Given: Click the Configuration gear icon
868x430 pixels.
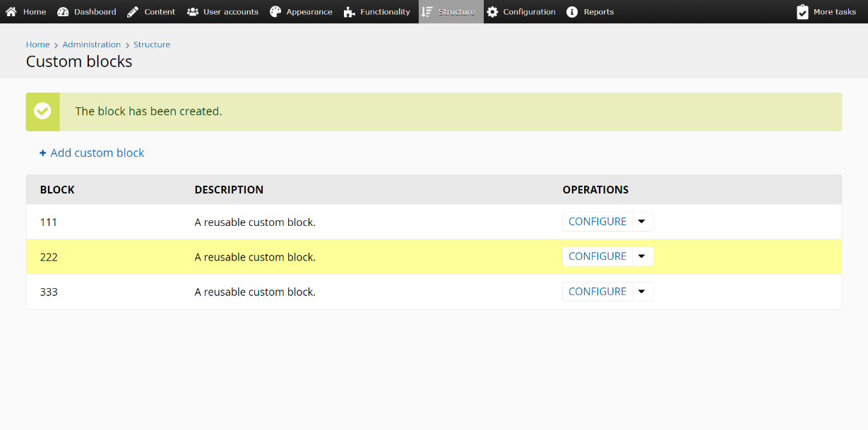Looking at the screenshot, I should click(492, 12).
